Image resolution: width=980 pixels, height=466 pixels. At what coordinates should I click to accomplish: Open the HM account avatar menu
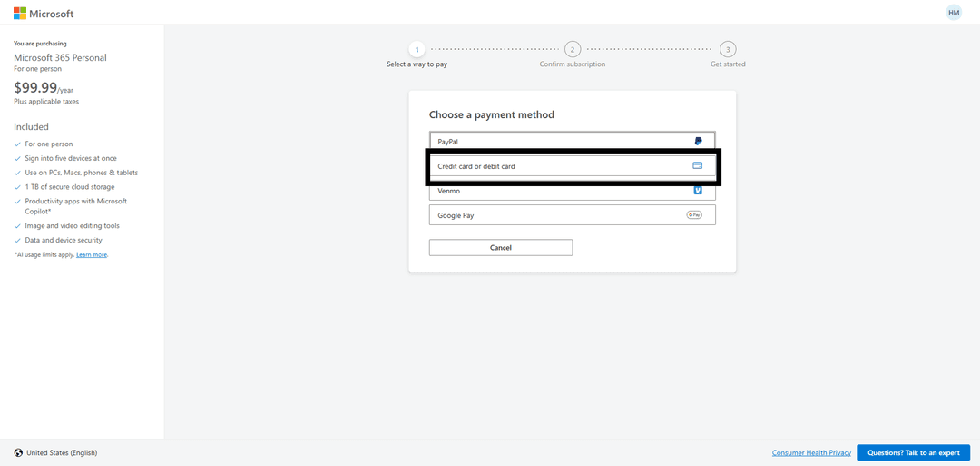coord(953,13)
